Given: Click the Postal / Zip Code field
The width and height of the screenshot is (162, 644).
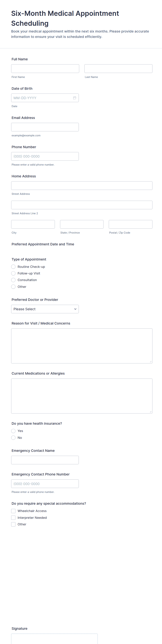Looking at the screenshot, I should point(131,224).
